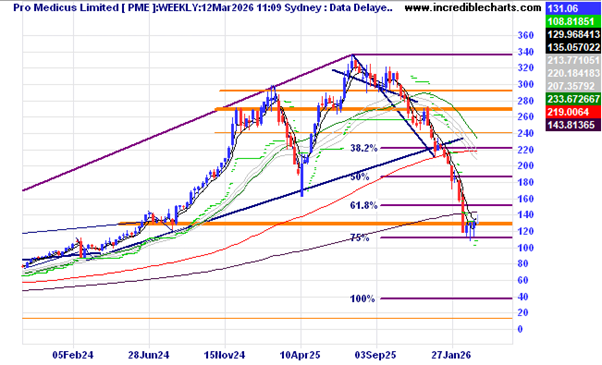This screenshot has height=365, width=602.
Task: Click the 61.8% Fibonacci retracement label
Action: pos(364,205)
